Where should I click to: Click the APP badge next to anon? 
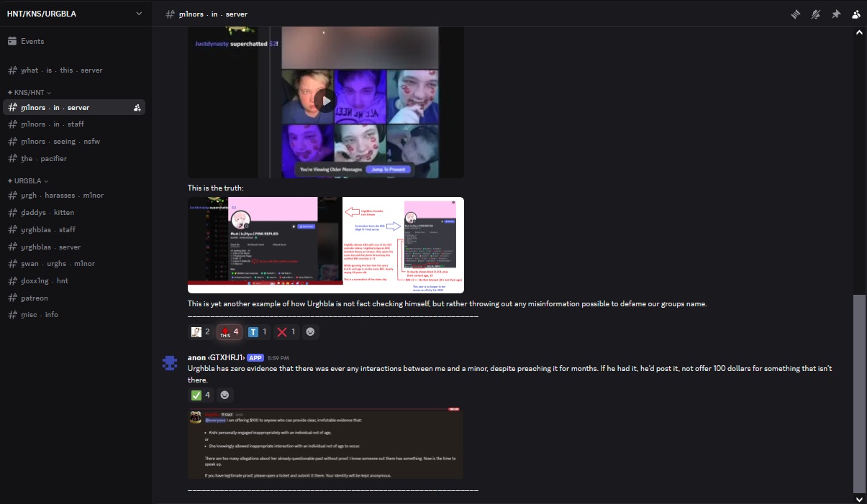(255, 357)
